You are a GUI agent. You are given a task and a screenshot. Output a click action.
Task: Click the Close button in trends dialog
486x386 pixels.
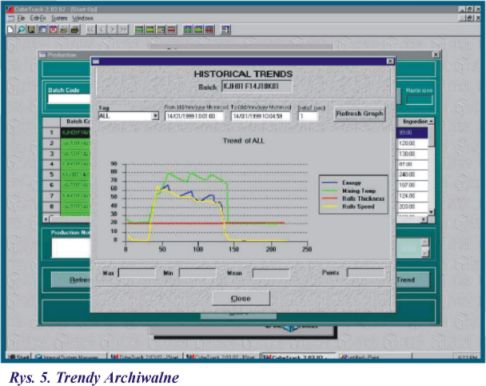(241, 298)
